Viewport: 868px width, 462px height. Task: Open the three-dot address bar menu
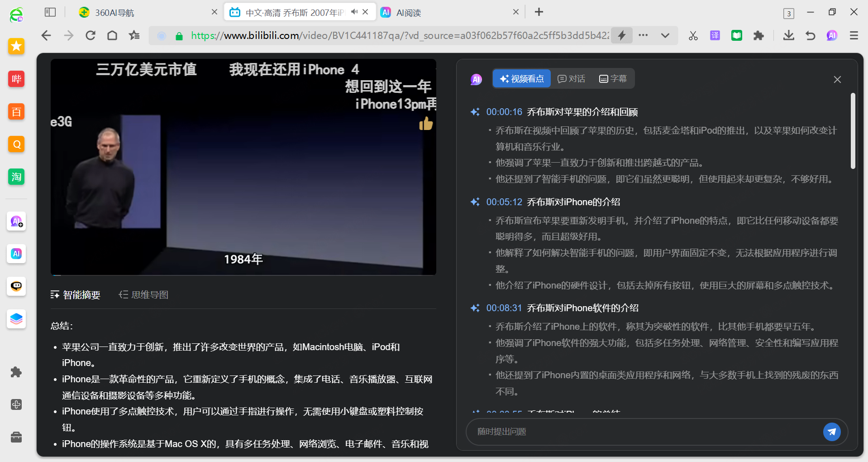(x=643, y=35)
